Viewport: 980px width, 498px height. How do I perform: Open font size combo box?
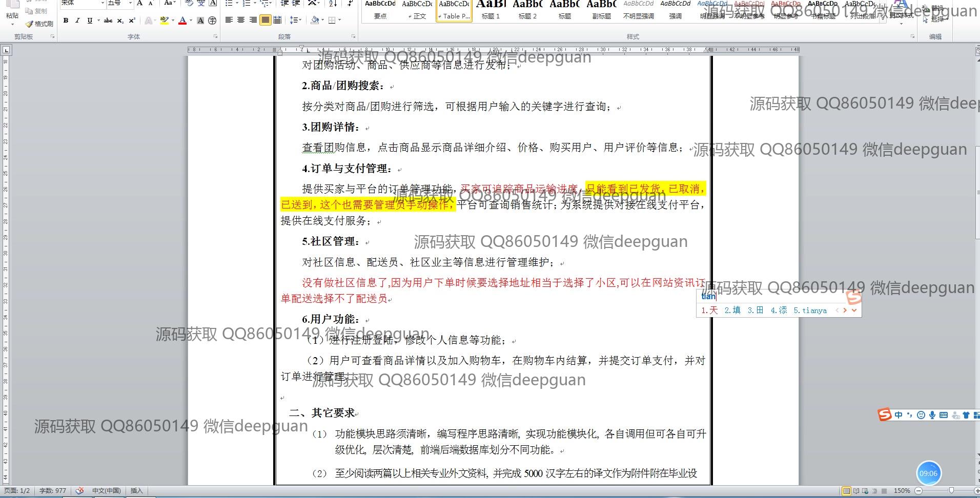[x=119, y=3]
